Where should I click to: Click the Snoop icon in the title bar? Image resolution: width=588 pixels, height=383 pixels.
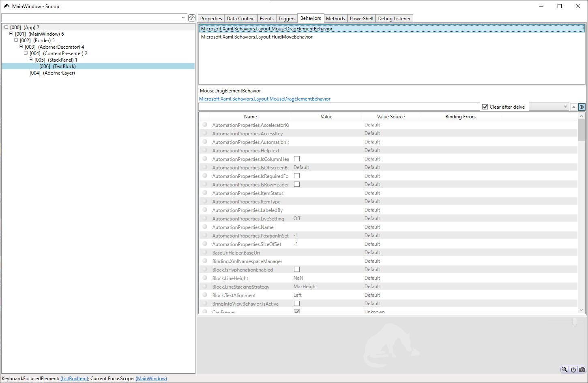coord(6,6)
